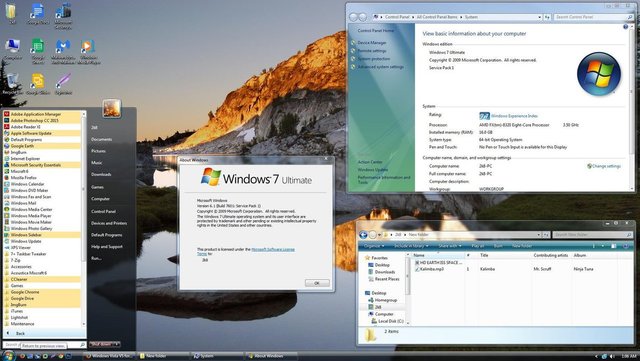
Task: Select the HD EARTH ISS SPACE file
Action: click(438, 263)
